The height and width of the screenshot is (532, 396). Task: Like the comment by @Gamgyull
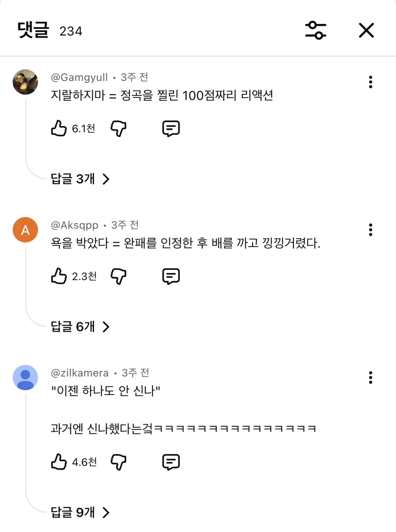coord(59,128)
